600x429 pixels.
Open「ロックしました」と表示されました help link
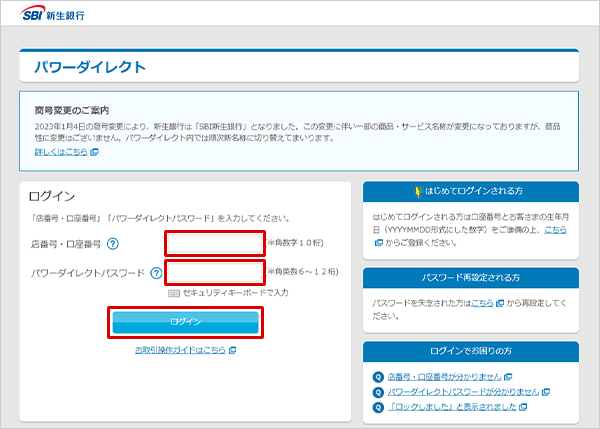coord(450,407)
